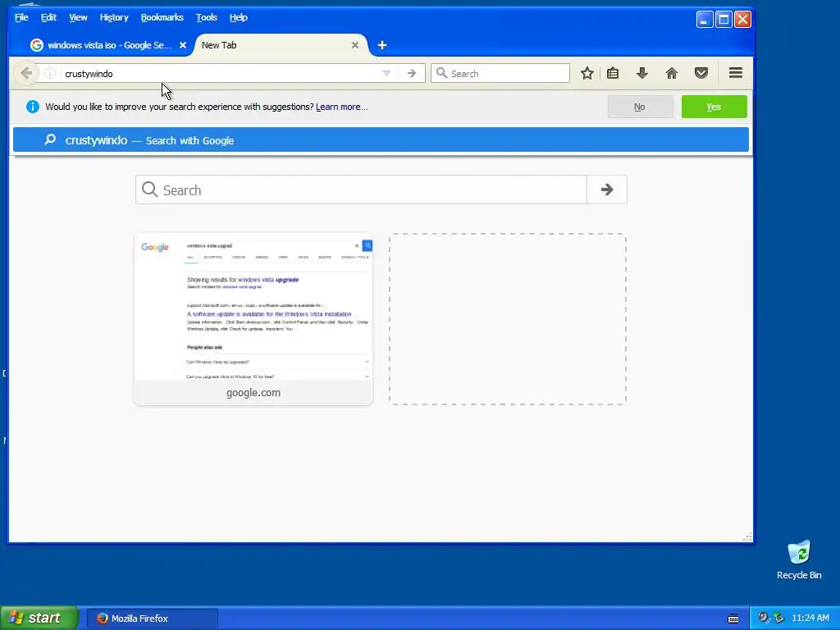Click the info icon in suggestions notification

coord(33,107)
